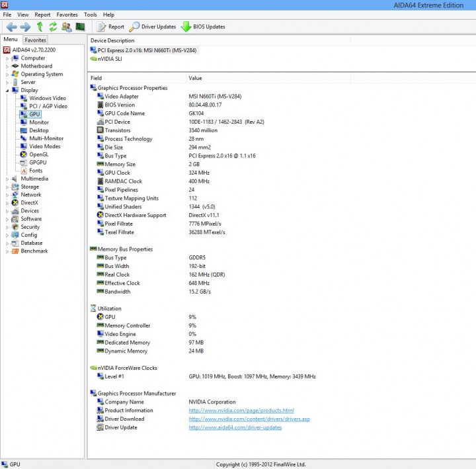Click the DirectX icon in tree
The image size is (476, 469).
pyautogui.click(x=15, y=202)
